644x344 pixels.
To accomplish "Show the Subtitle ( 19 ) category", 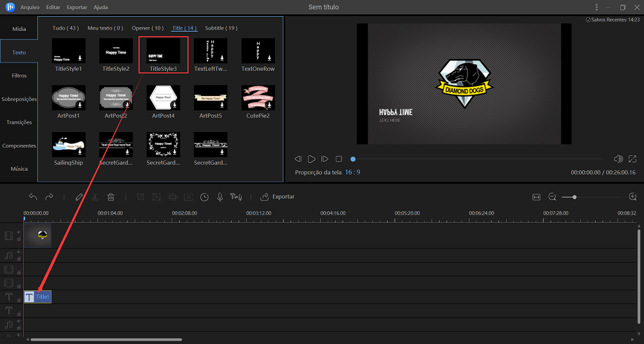I will tap(222, 28).
